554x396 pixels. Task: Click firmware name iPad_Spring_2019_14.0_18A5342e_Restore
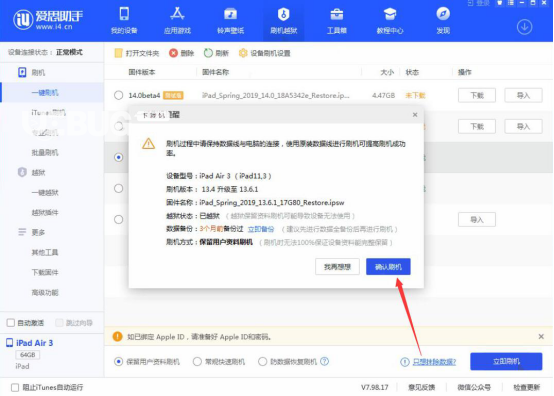[x=276, y=95]
